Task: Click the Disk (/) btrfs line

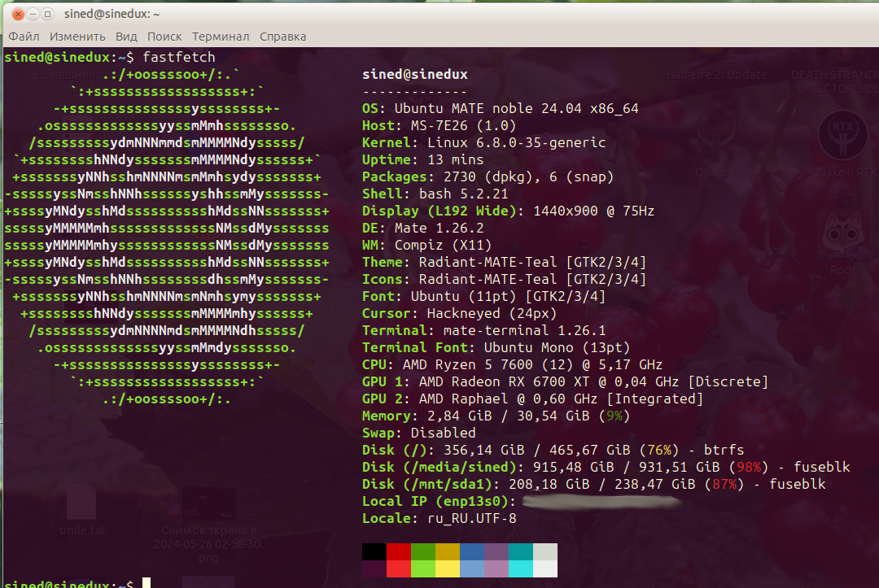Action: (553, 451)
